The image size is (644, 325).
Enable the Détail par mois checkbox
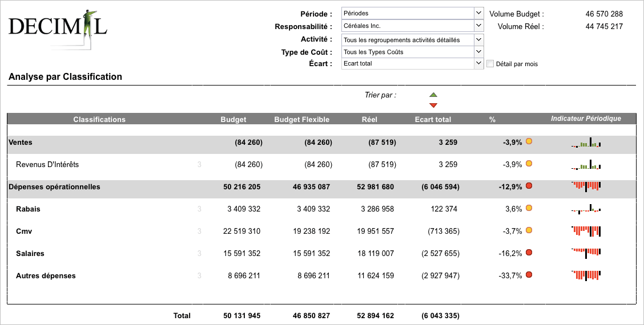point(490,64)
